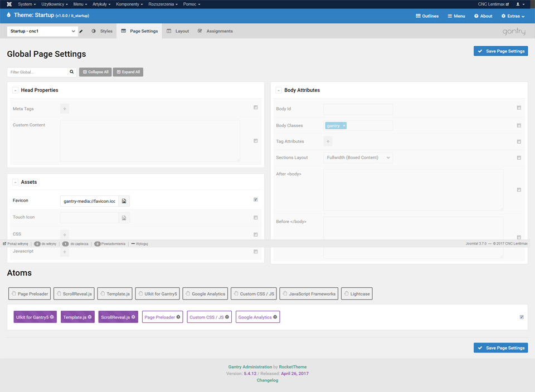The width and height of the screenshot is (535, 392).
Task: Open settings gear of UIkit for Gantry5 atom
Action: 52,317
